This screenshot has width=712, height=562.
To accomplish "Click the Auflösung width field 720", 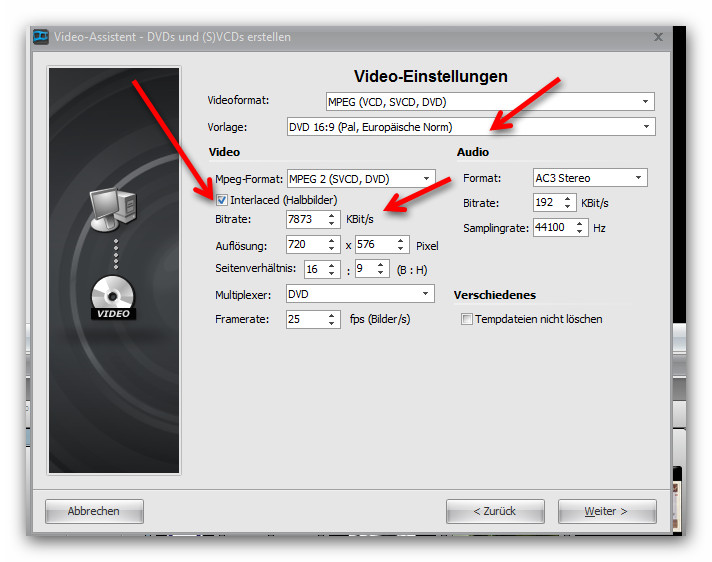I will (304, 245).
